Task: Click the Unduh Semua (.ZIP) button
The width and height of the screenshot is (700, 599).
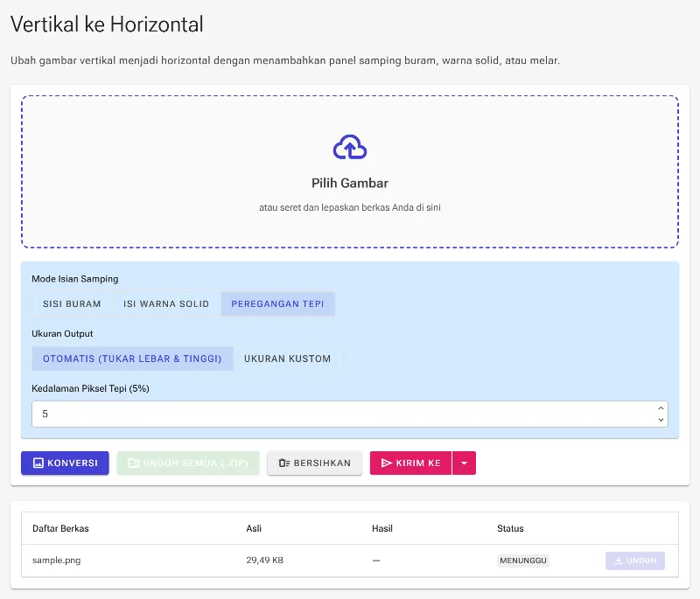Action: pos(188,463)
